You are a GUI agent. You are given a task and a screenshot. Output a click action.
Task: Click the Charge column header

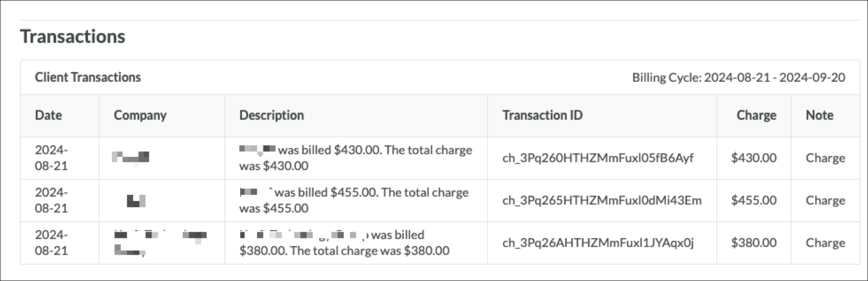(757, 116)
